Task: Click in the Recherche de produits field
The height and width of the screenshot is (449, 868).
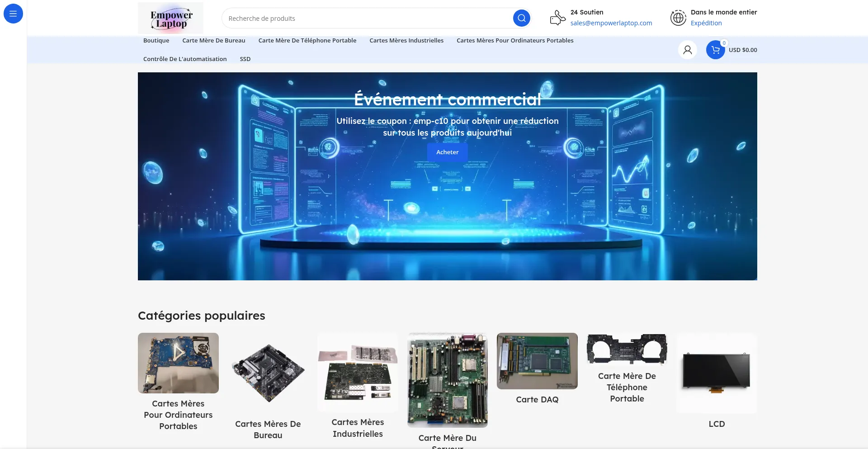Action: click(x=366, y=19)
